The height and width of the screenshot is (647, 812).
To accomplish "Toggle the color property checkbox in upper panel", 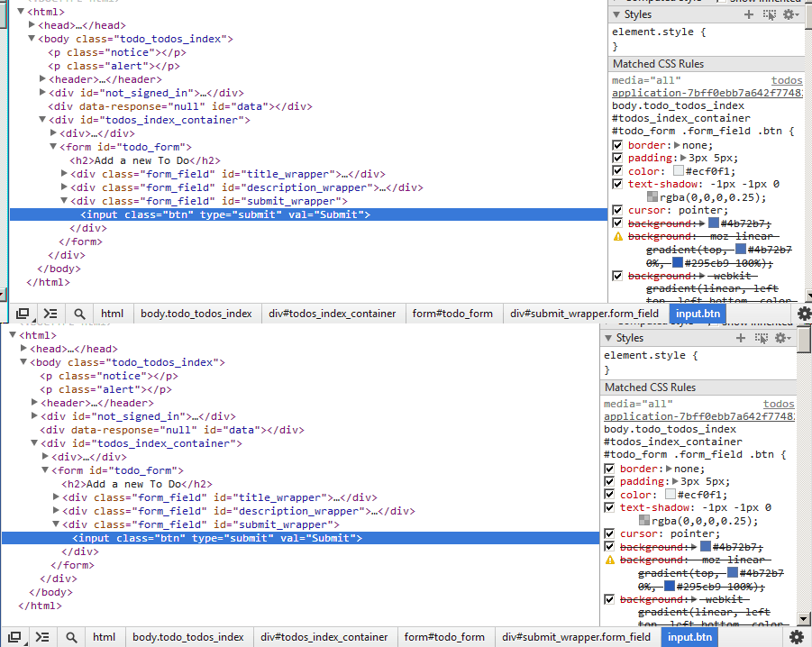I will click(x=617, y=171).
